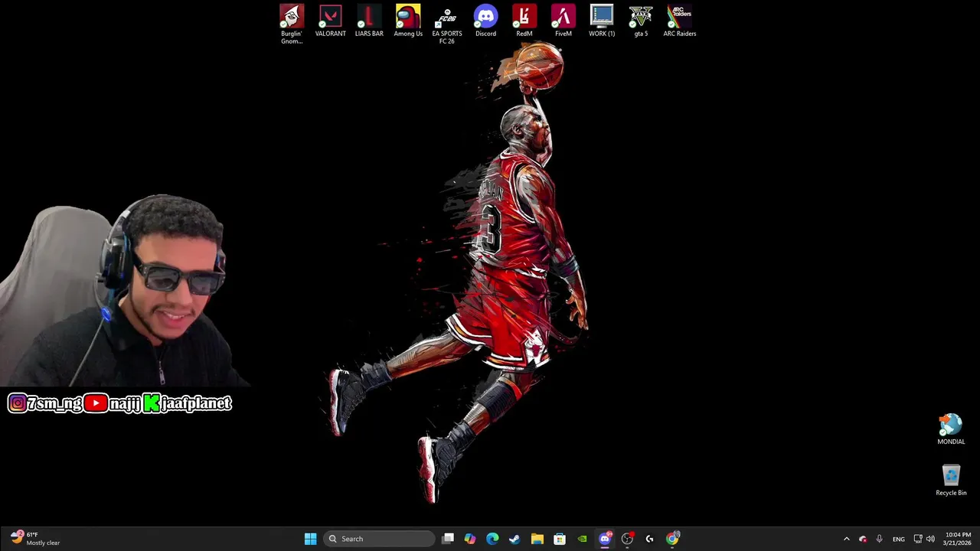The height and width of the screenshot is (551, 980).
Task: Open Steam from the taskbar
Action: click(x=514, y=539)
